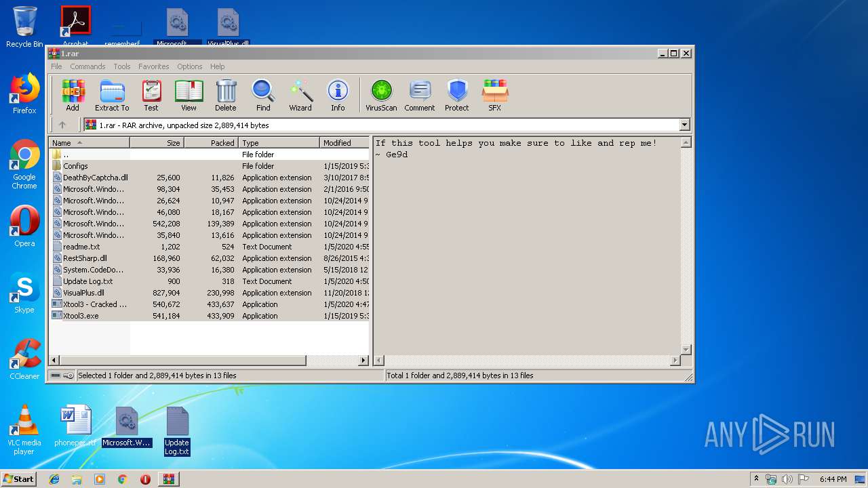Screen dimensions: 868x488
Task: Select VisualPlus.dll in archive list
Action: click(210, 293)
